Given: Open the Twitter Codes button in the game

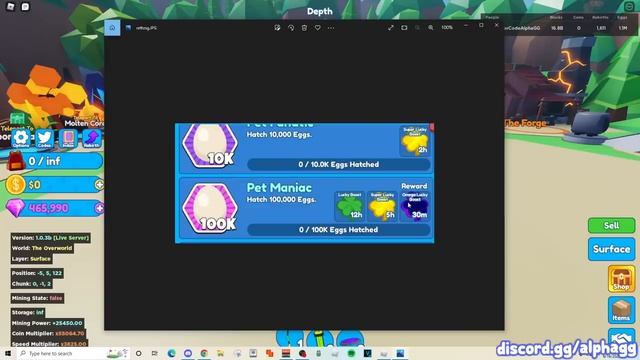Looking at the screenshot, I should click(x=44, y=138).
